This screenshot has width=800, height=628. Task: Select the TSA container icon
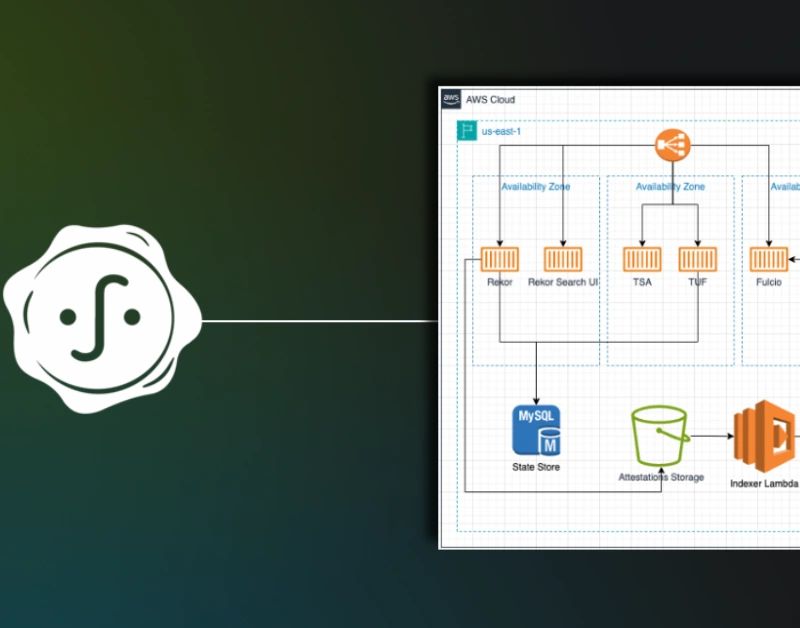(x=642, y=259)
